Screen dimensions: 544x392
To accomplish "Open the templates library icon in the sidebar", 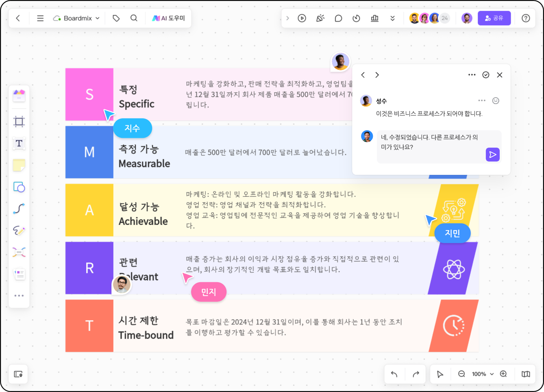I will click(19, 95).
